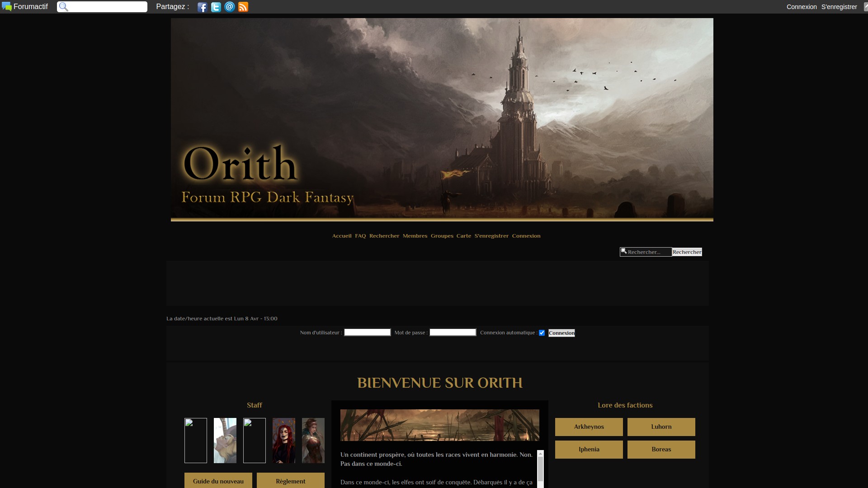This screenshot has width=868, height=488.
Task: Click the Connexion login button
Action: 561,333
